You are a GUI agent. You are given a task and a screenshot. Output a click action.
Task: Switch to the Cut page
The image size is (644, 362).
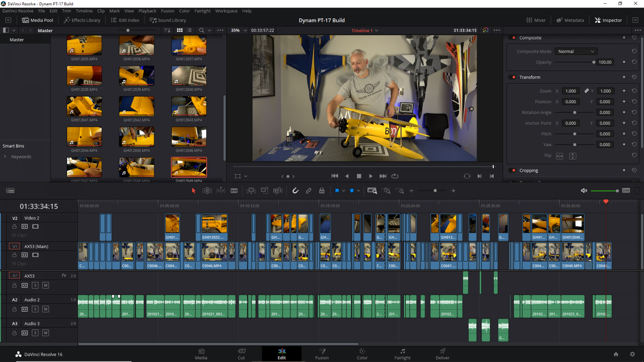[241, 354]
